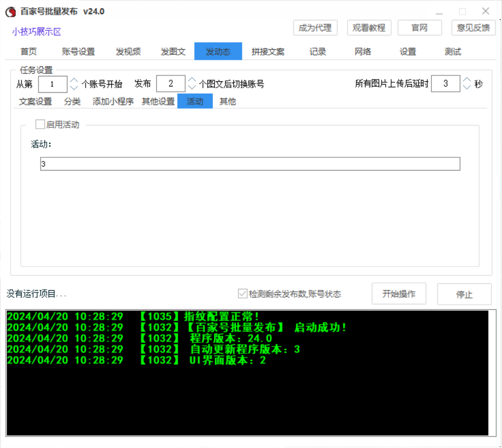Click the upload delay seconds field
Image resolution: width=502 pixels, height=448 pixels.
[445, 84]
